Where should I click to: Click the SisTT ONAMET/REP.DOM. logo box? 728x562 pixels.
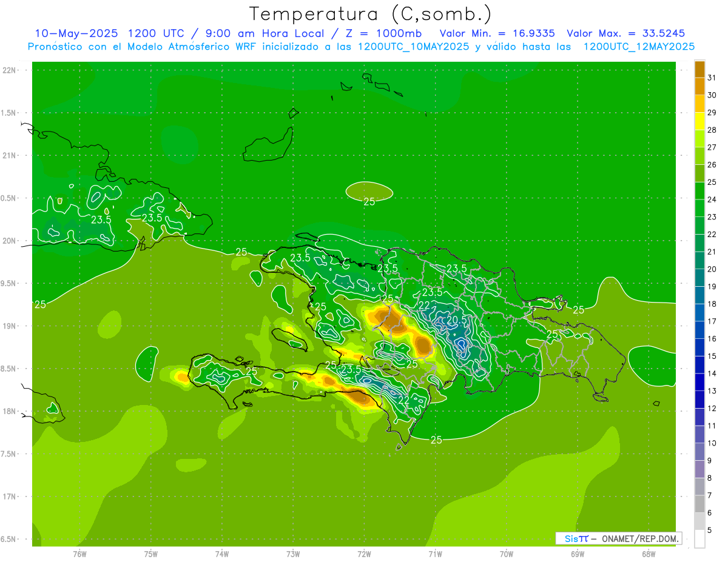pos(619,538)
